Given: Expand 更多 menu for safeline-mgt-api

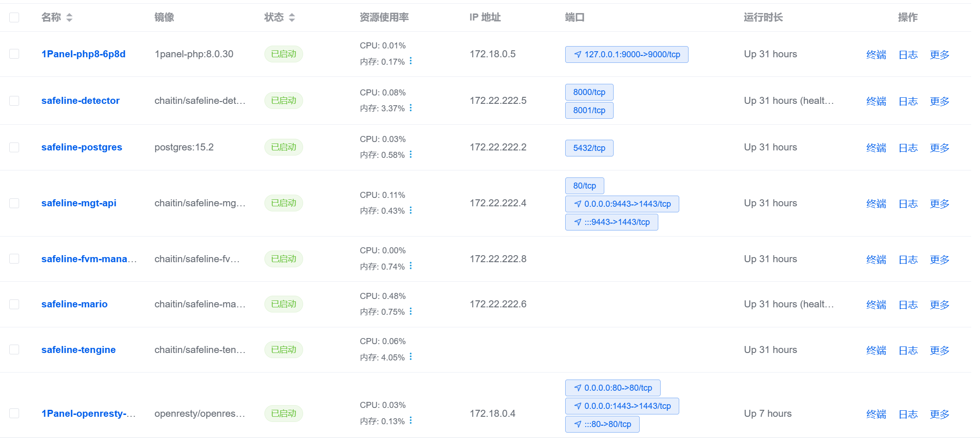Looking at the screenshot, I should coord(939,204).
